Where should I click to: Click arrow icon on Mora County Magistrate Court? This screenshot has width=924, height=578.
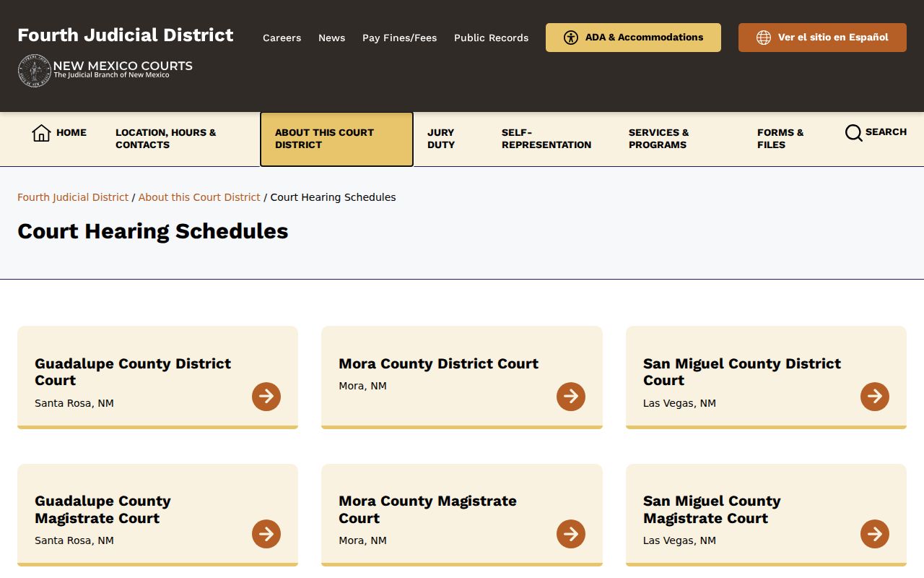click(571, 534)
